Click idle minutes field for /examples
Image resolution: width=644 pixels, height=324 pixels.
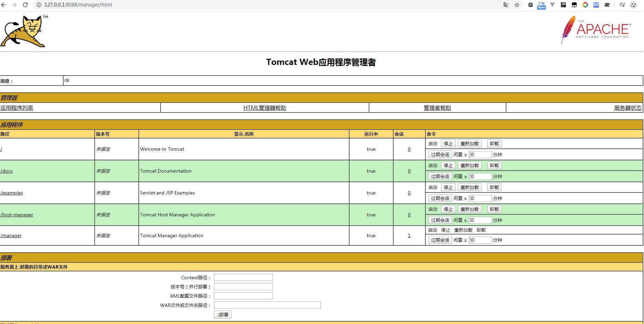point(480,198)
